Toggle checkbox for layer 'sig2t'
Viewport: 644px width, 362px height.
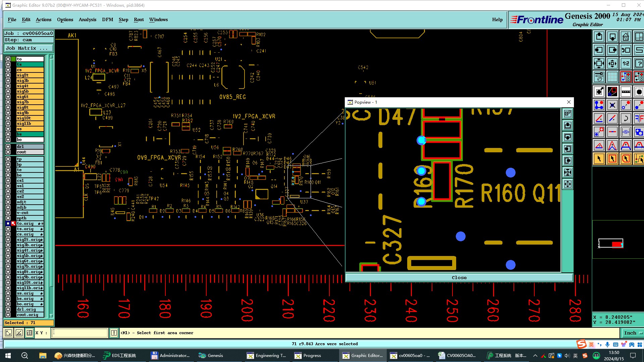pyautogui.click(x=8, y=75)
